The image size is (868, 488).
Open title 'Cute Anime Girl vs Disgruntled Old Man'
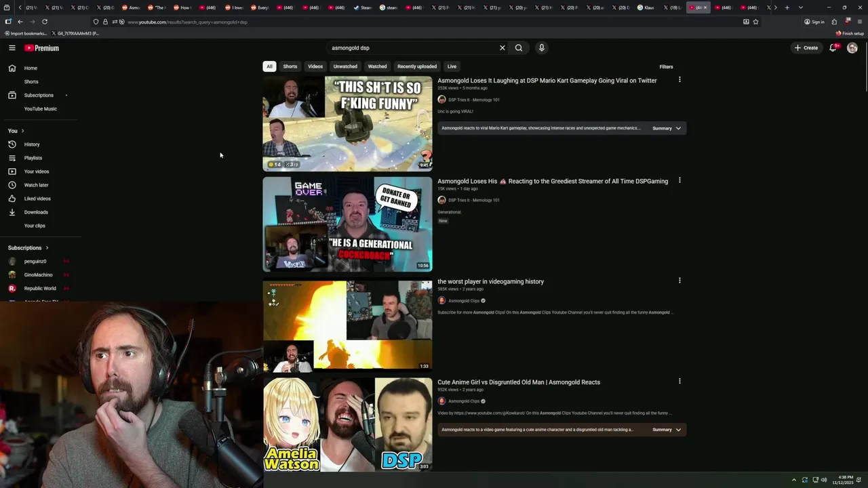click(519, 382)
